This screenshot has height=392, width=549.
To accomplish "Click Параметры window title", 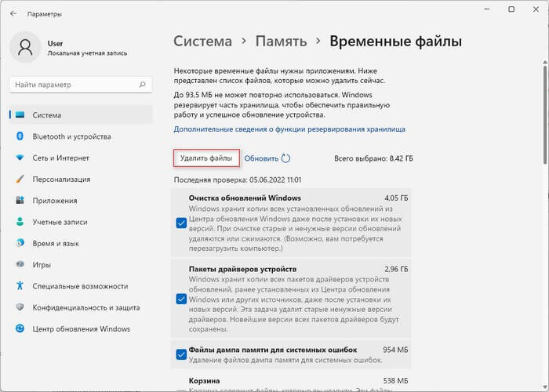I will [45, 14].
